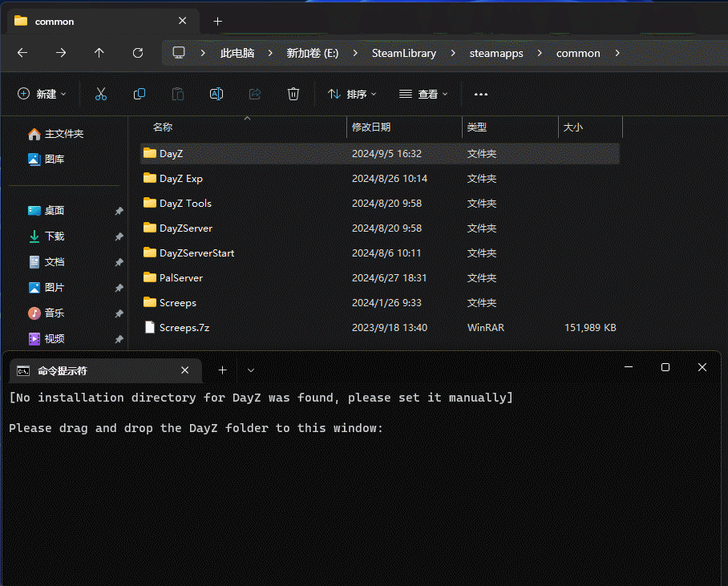Click SteamLibrary in the address breadcrumb

[404, 53]
